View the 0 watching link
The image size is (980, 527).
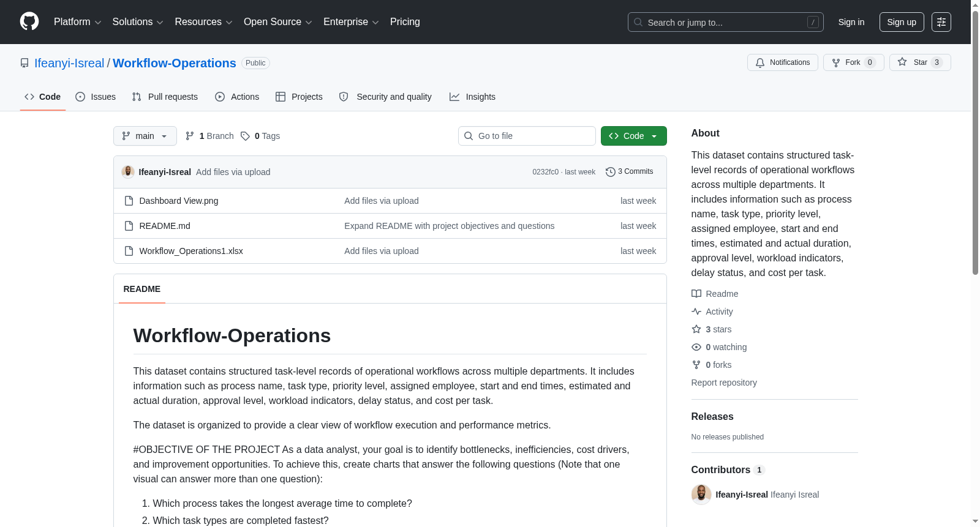point(719,347)
